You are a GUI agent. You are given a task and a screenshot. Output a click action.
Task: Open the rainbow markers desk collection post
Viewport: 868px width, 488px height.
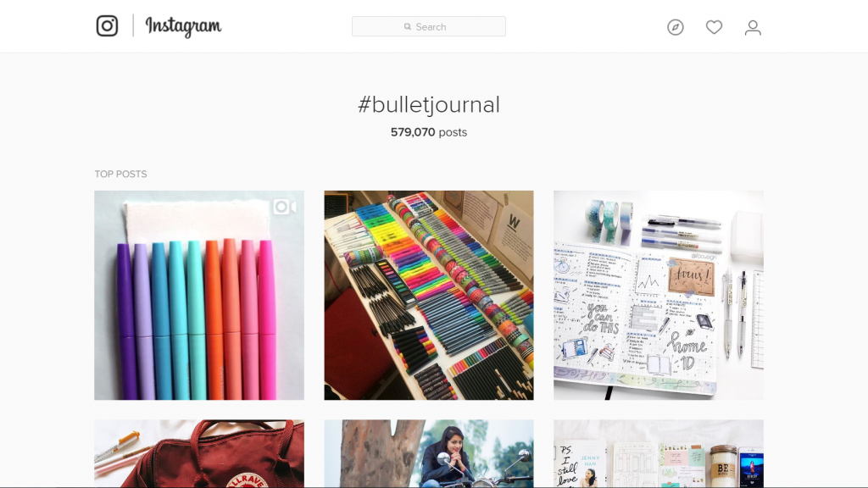(429, 296)
